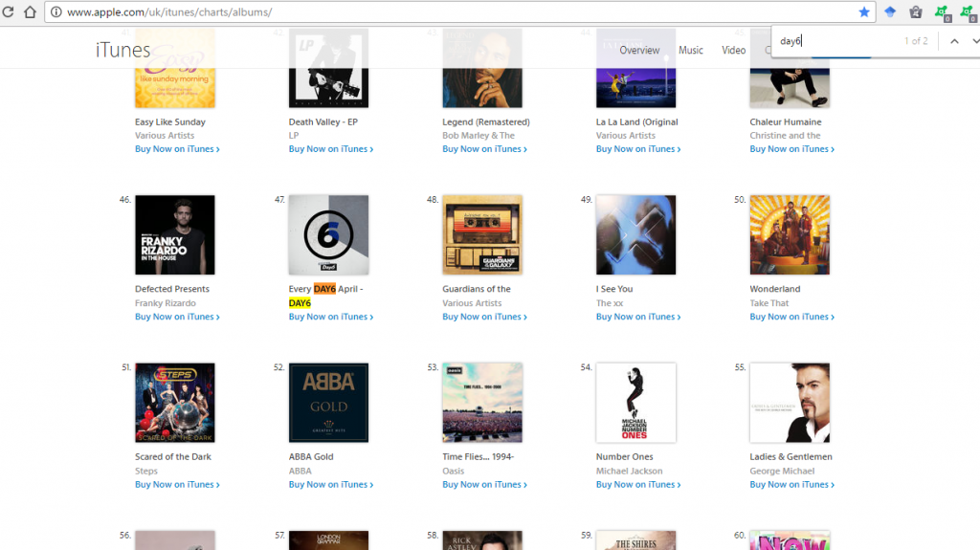Open the NOW album cover at 60
Viewport: 980px width, 550px height.
coord(790,540)
